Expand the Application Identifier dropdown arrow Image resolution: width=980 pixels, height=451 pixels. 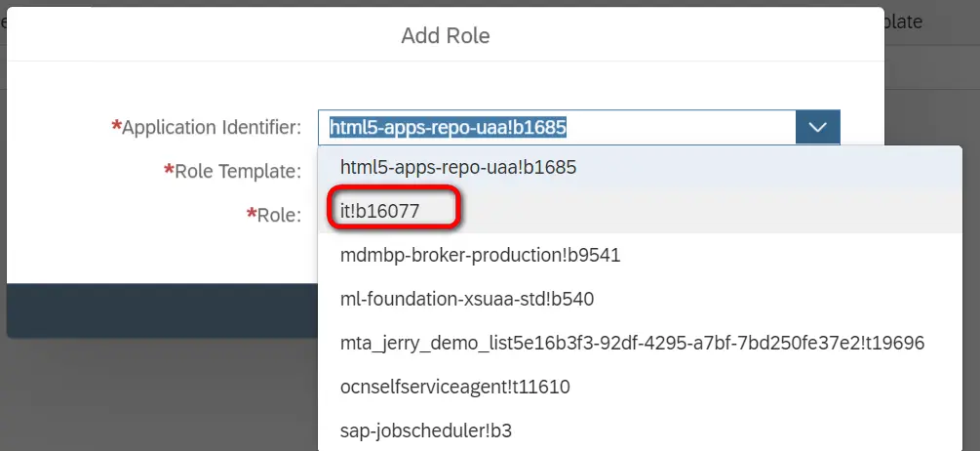click(x=818, y=127)
